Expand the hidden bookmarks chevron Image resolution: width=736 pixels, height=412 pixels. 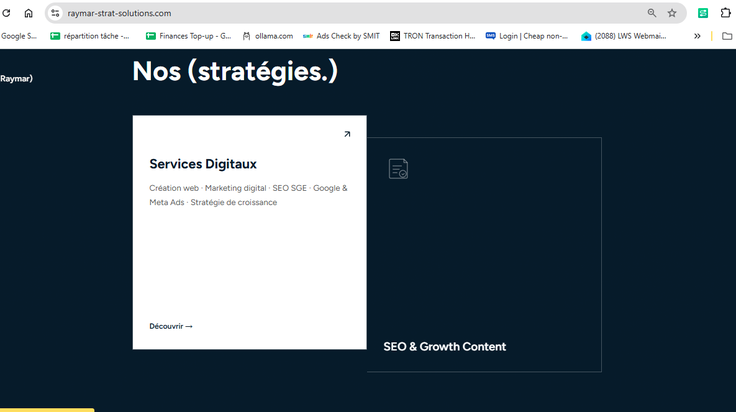pyautogui.click(x=697, y=36)
